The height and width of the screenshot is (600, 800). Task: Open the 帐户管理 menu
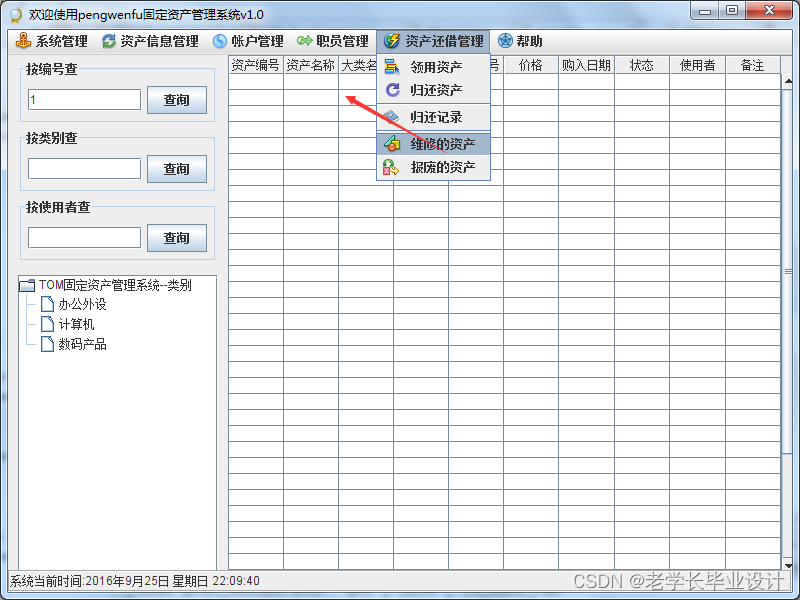250,41
